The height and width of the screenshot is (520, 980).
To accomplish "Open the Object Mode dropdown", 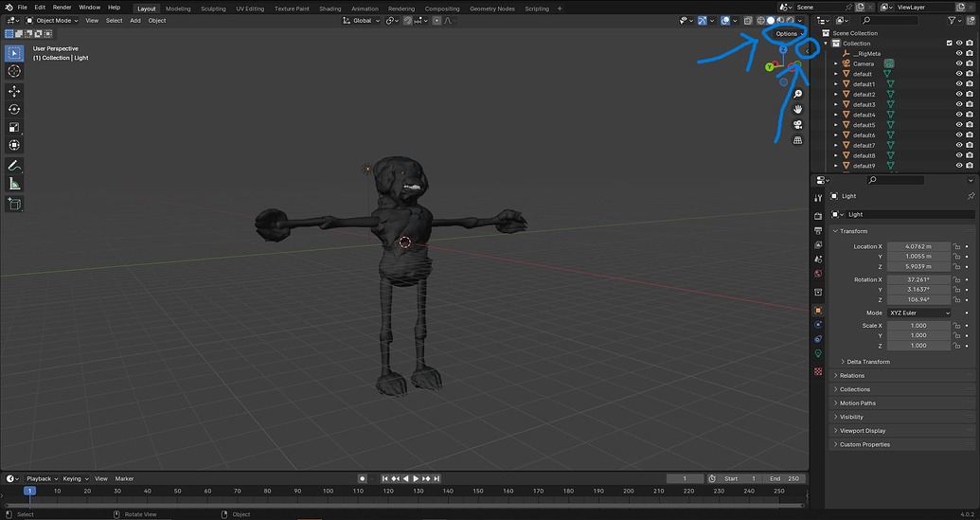I will pos(52,21).
